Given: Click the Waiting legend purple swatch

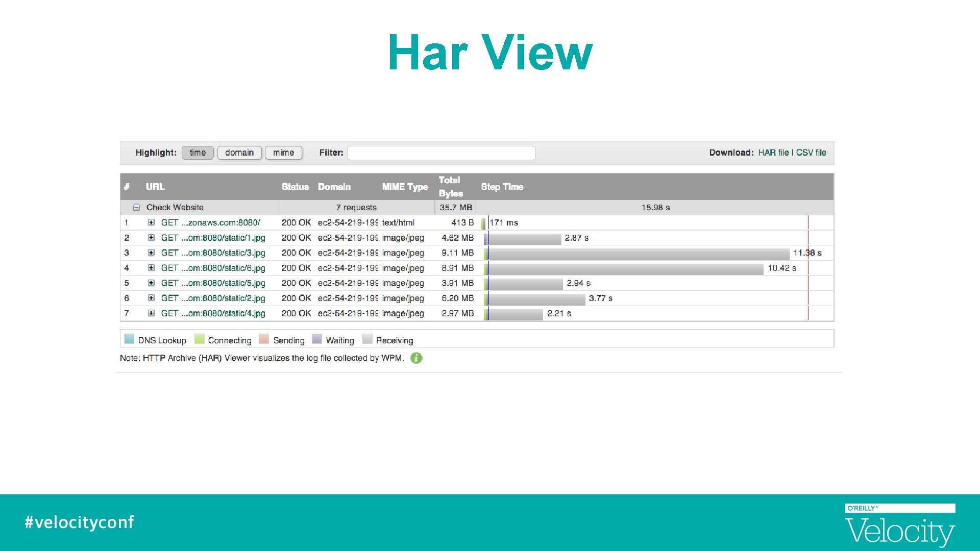Looking at the screenshot, I should [317, 339].
